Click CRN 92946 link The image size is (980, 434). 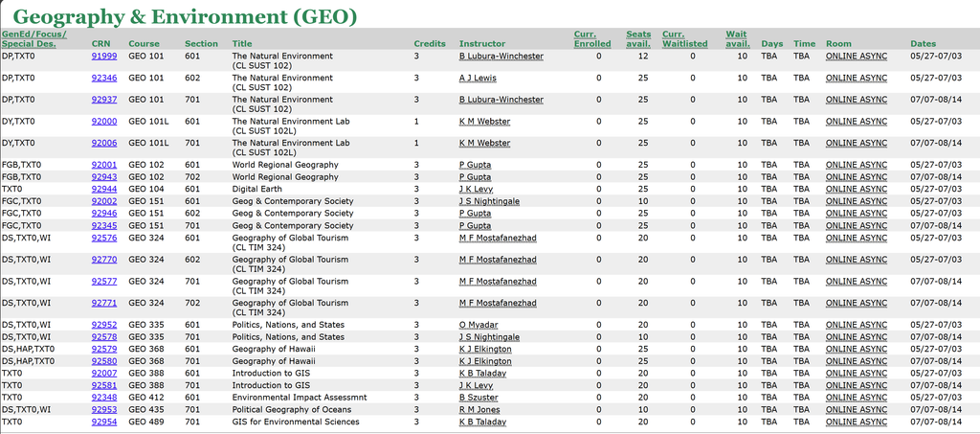click(103, 214)
